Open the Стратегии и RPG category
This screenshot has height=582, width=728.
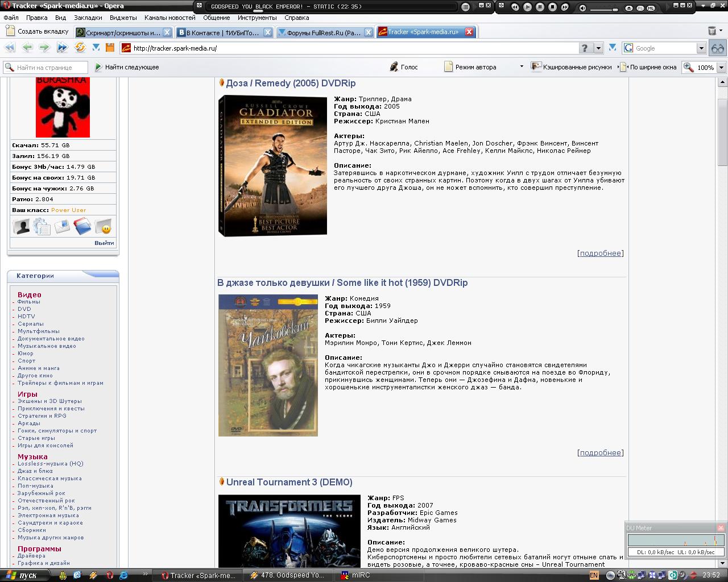pos(42,416)
